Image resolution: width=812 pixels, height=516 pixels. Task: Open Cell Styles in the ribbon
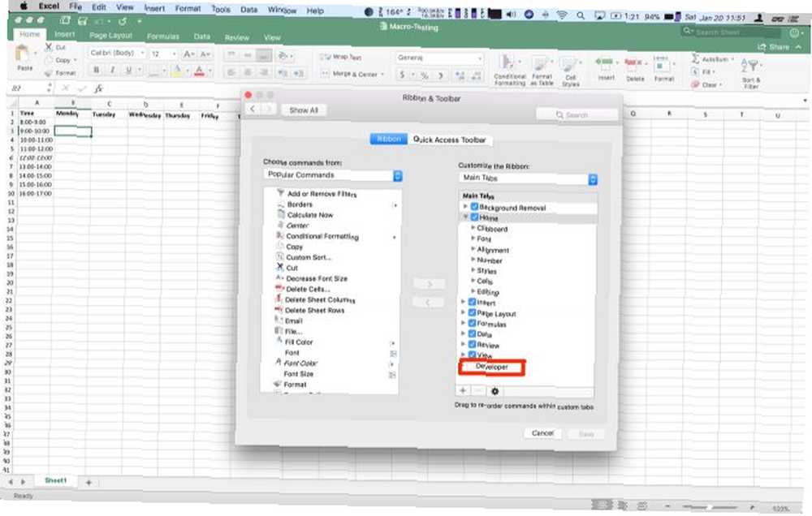[x=570, y=71]
